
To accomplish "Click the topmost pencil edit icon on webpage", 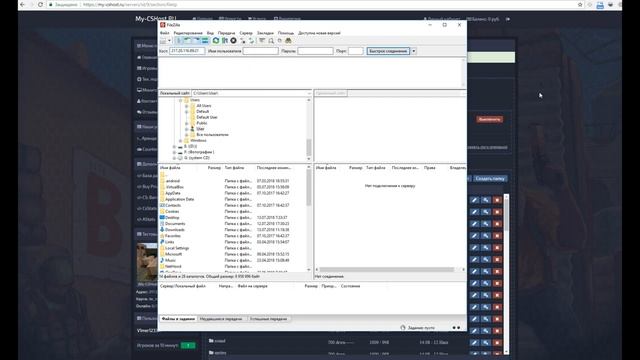I will pos(474,200).
